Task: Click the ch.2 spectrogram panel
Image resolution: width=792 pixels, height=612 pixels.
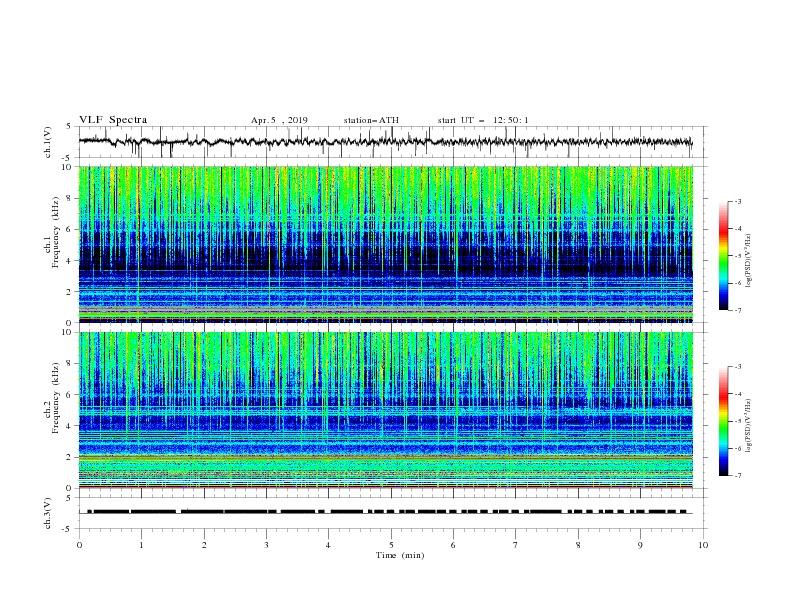Action: [386, 410]
